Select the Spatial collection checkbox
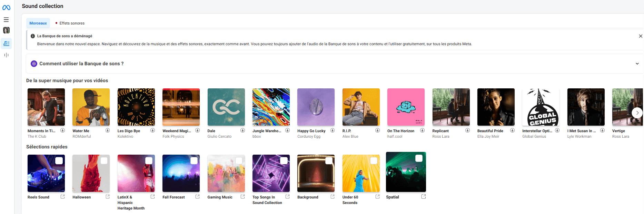 coord(419,158)
